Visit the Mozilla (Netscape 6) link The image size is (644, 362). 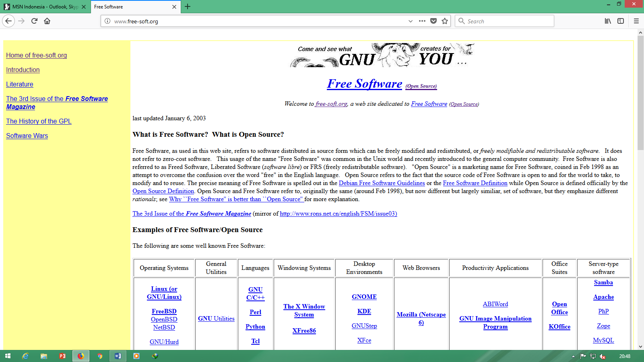tap(421, 319)
